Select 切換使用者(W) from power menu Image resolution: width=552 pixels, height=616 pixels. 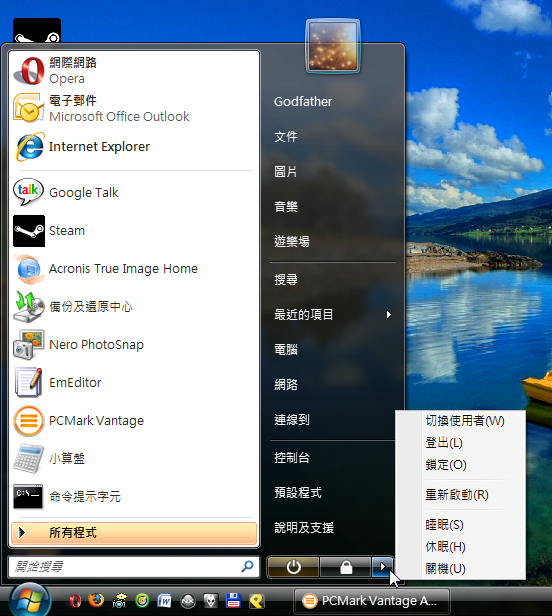(x=465, y=421)
